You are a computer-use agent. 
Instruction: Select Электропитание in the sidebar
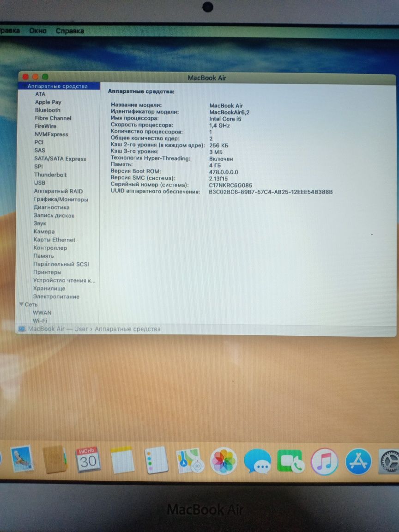tap(56, 296)
